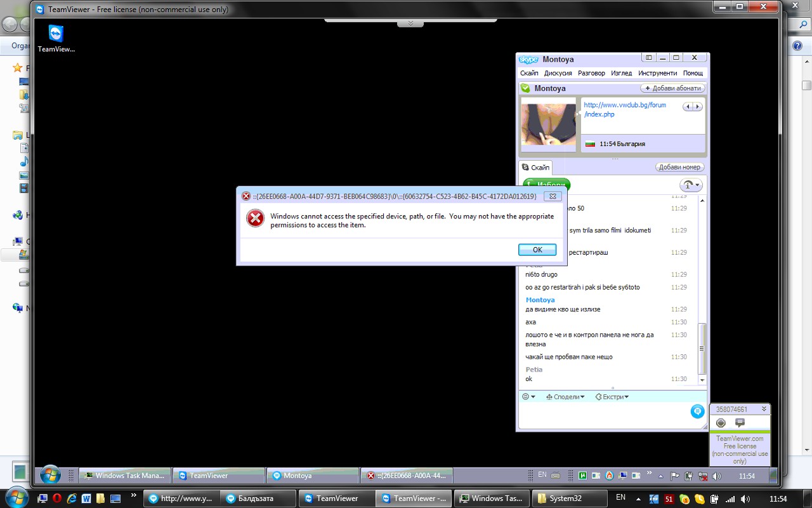Click the blue send message button
This screenshot has width=812, height=508.
click(697, 411)
